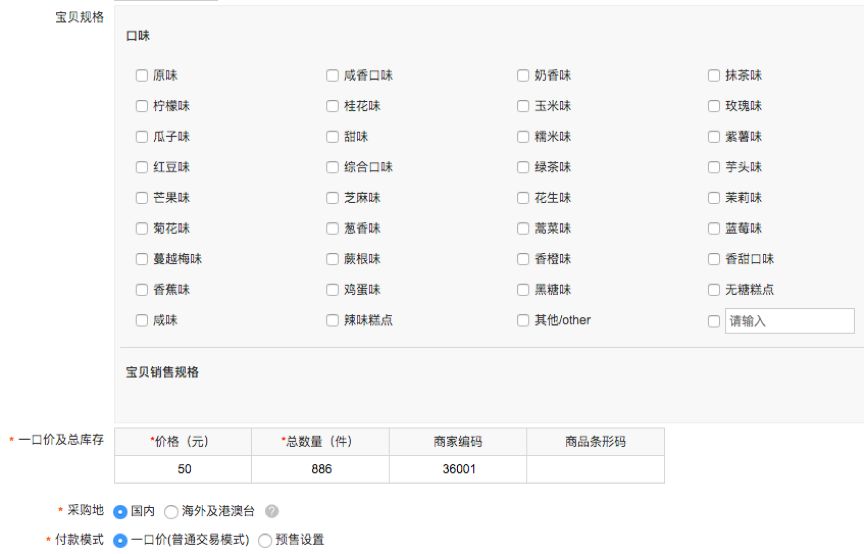Click the 商品条形码 column header

pyautogui.click(x=596, y=442)
